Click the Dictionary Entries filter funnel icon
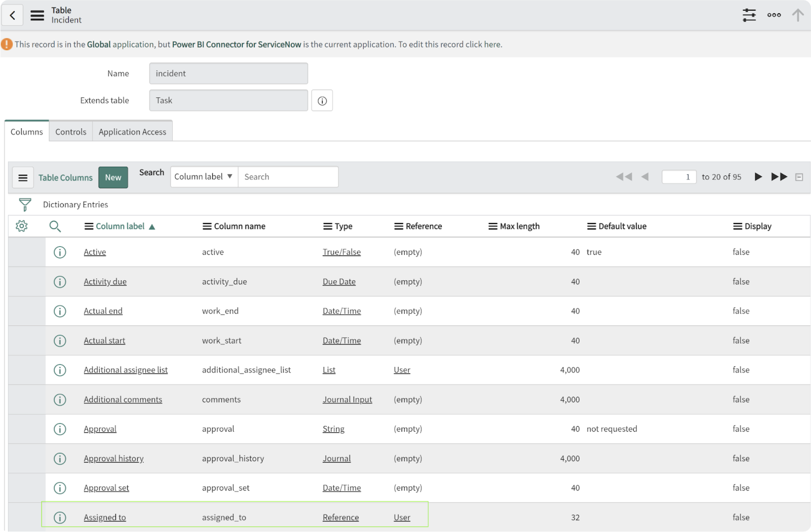This screenshot has height=532, width=811. coord(25,204)
